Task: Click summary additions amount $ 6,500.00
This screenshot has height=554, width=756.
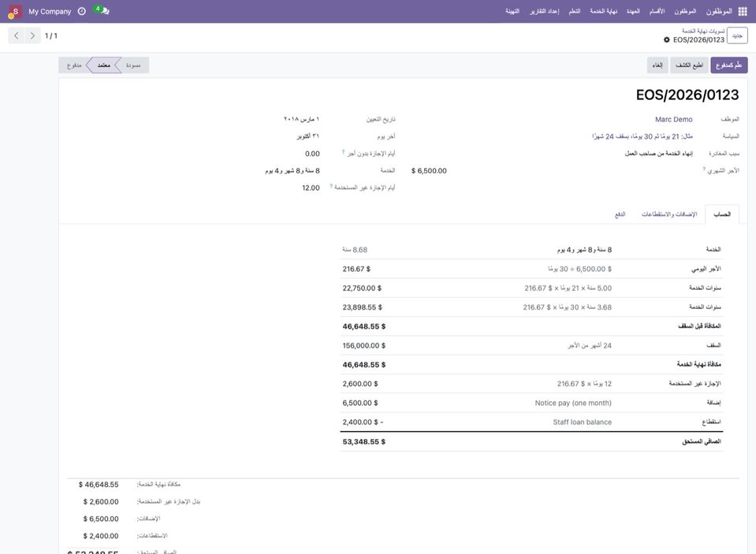Action: pos(101,519)
